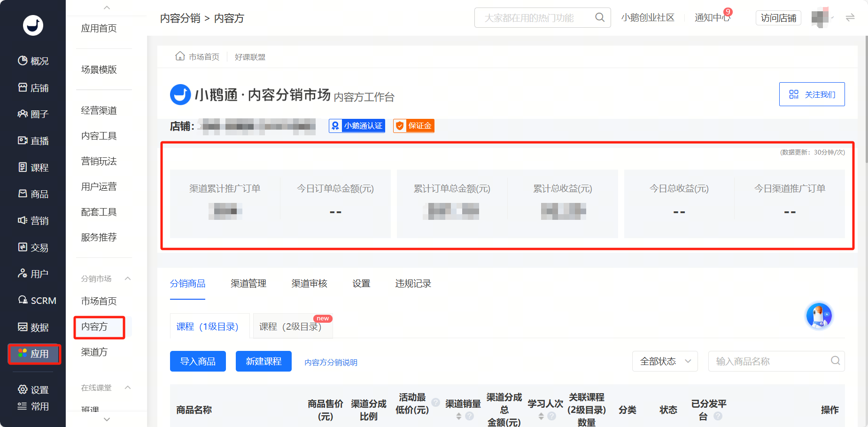Click the 导入商品 button
Viewport: 868px width, 427px height.
pos(198,361)
